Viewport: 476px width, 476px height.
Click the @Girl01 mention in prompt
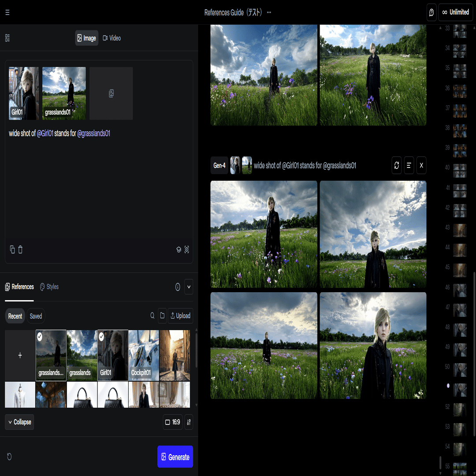pyautogui.click(x=45, y=133)
